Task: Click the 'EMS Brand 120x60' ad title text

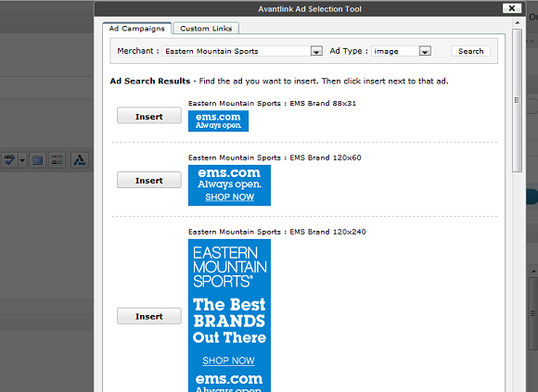Action: pyautogui.click(x=275, y=158)
